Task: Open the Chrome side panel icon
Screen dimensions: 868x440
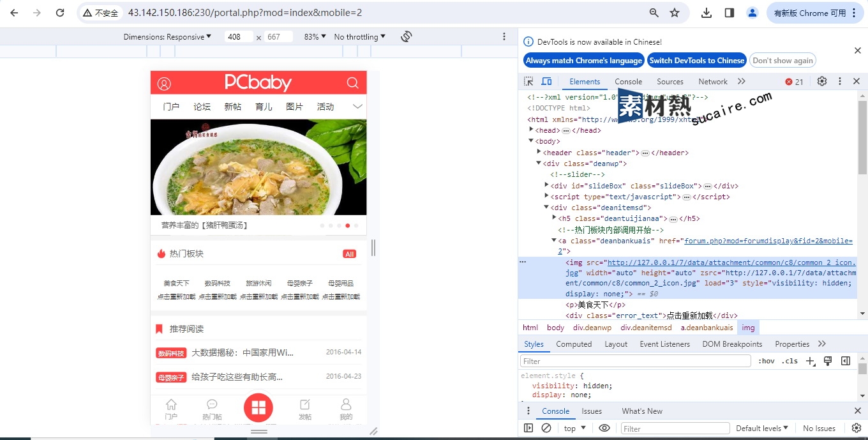Action: (730, 13)
